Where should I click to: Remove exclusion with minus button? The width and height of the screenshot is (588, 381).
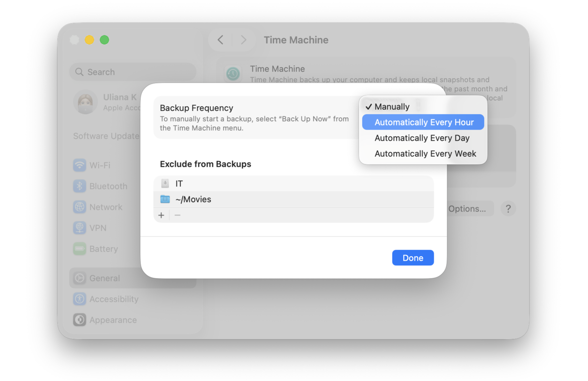pyautogui.click(x=177, y=215)
